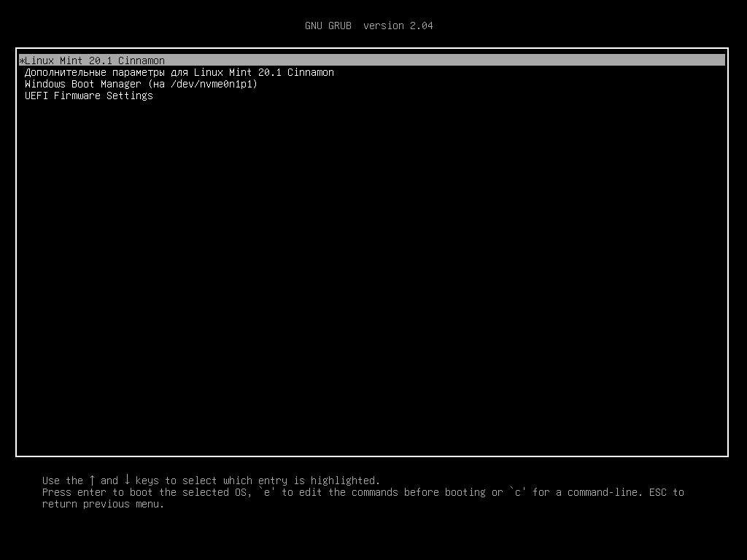This screenshot has width=747, height=560.
Task: Select the Linux Mint 20.1 Cinnamon boot entry
Action: (371, 61)
